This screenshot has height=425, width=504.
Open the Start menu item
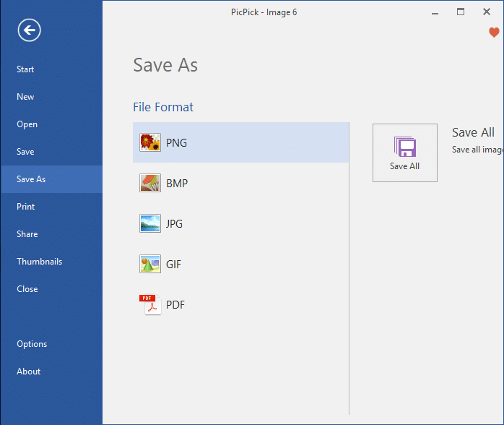(25, 69)
